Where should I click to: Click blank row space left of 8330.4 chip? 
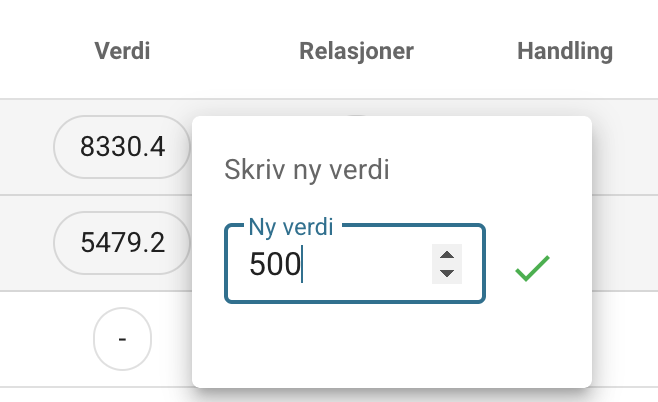26,147
